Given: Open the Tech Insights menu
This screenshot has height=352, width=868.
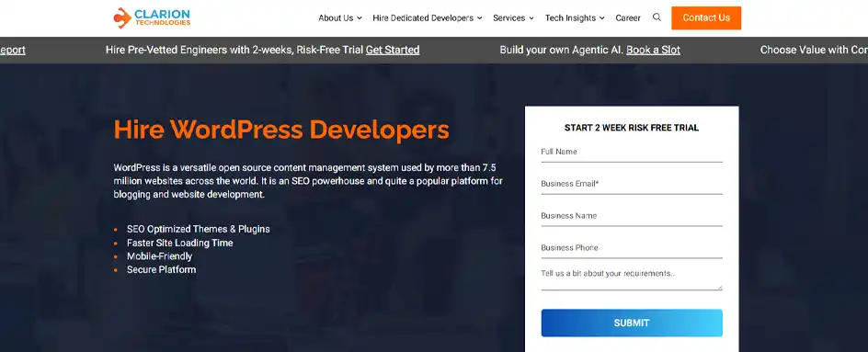Looking at the screenshot, I should click(x=570, y=17).
